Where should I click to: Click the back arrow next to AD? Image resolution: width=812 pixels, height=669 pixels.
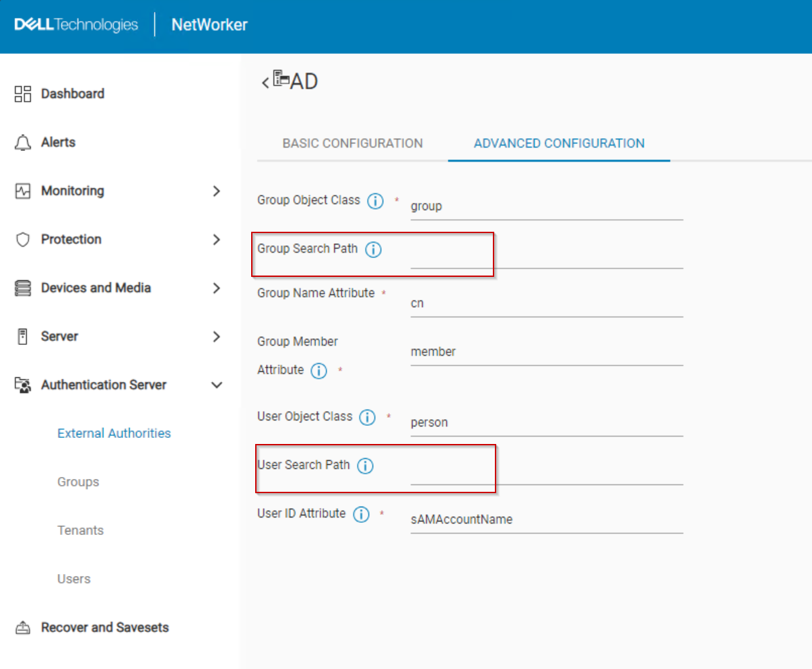(x=264, y=81)
